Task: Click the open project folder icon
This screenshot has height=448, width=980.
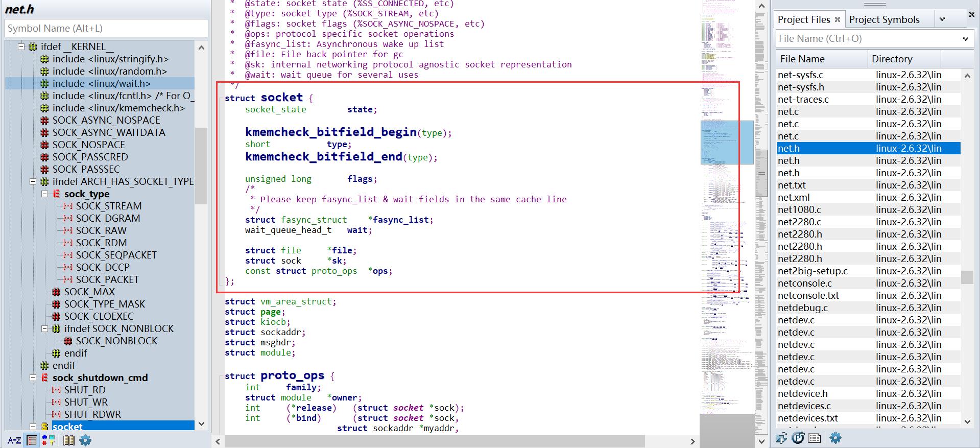Action: tap(781, 438)
